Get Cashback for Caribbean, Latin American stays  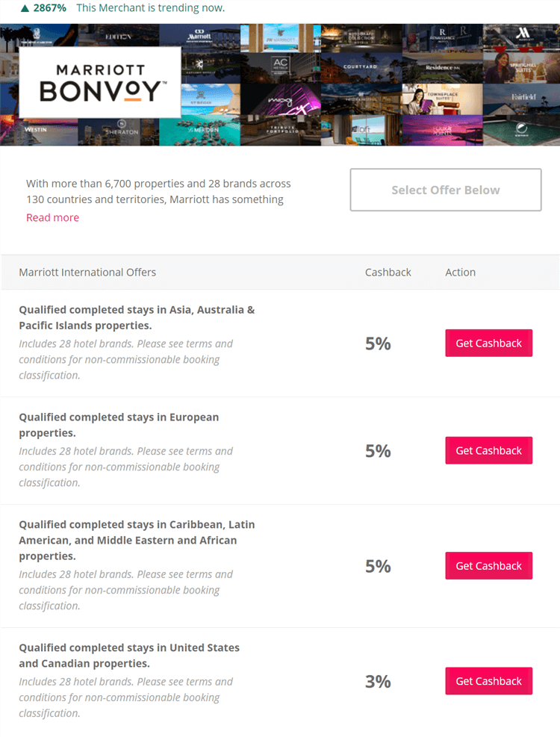[x=488, y=565]
